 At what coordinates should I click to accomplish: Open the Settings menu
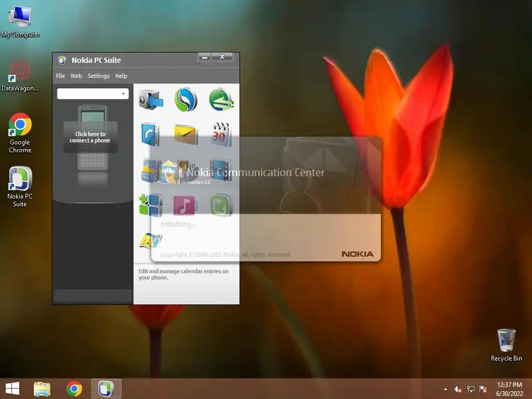pos(98,76)
